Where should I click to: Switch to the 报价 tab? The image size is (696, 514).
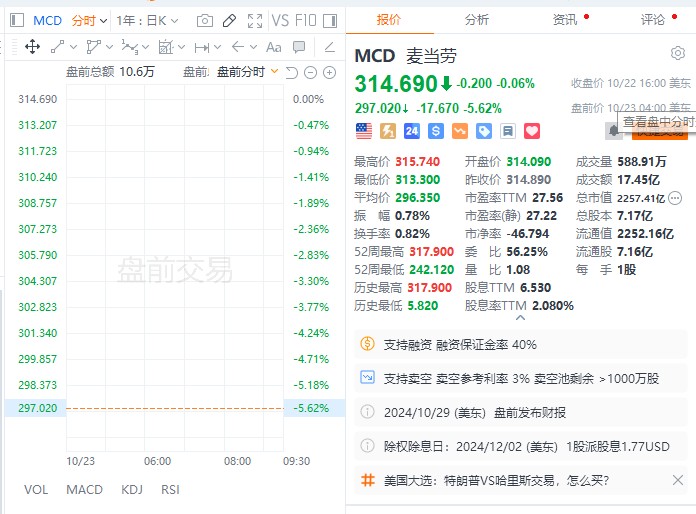[x=389, y=20]
